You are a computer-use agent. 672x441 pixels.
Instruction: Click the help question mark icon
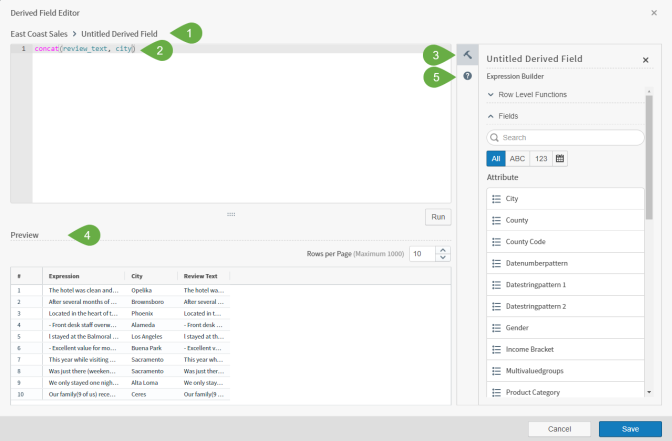[467, 76]
